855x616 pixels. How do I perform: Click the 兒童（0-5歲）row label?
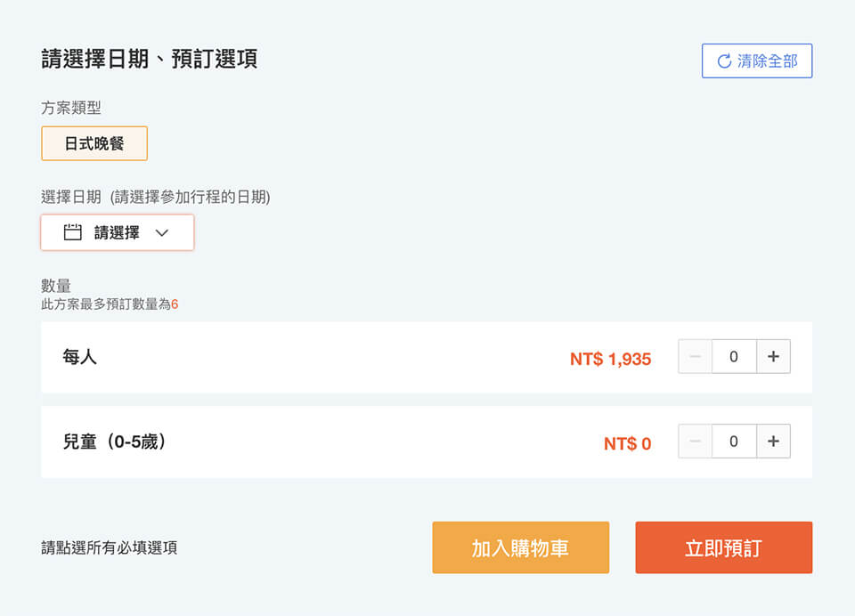click(x=114, y=442)
